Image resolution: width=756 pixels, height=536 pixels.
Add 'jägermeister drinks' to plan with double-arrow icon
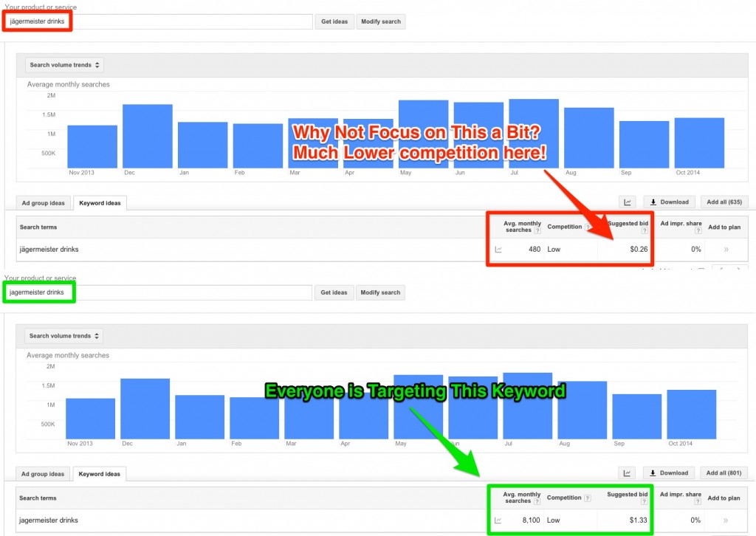point(726,250)
